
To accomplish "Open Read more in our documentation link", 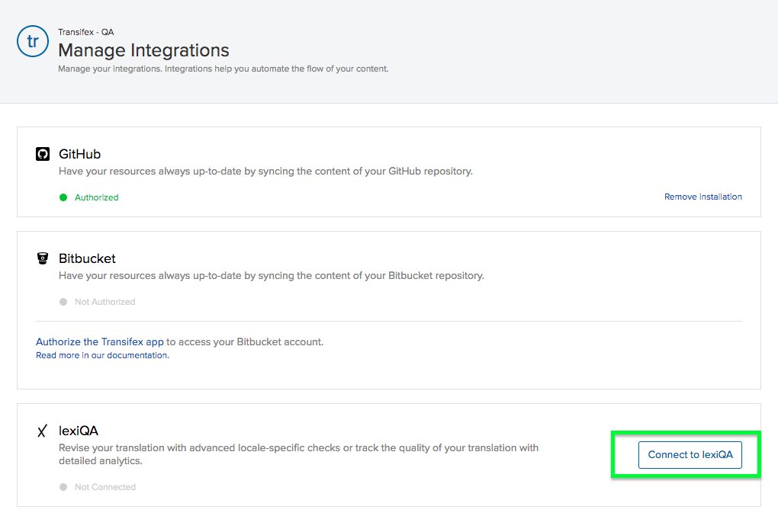I will (102, 355).
